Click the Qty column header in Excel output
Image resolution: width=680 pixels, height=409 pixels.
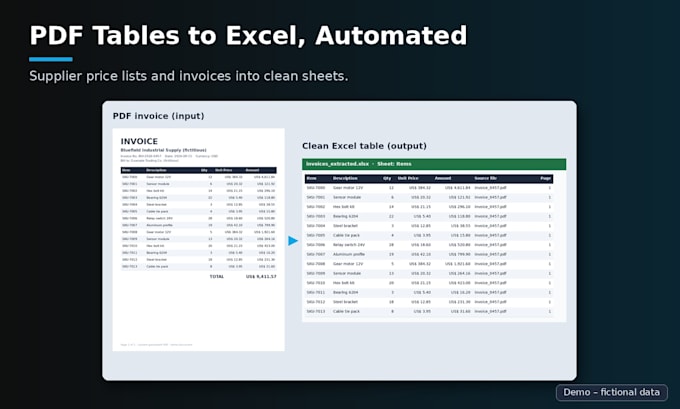point(387,178)
